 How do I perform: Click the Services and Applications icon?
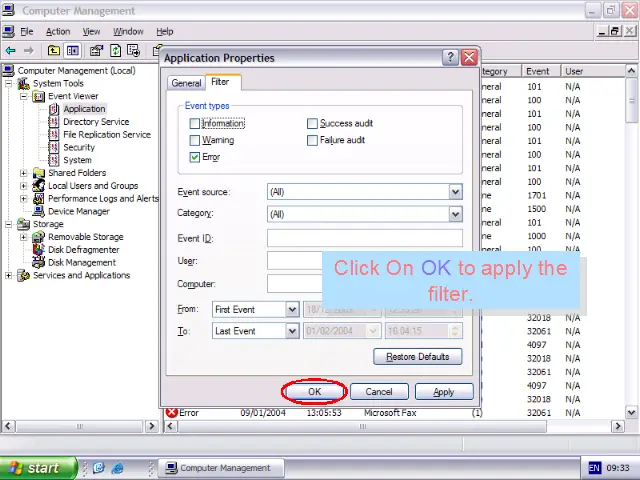[x=24, y=276]
